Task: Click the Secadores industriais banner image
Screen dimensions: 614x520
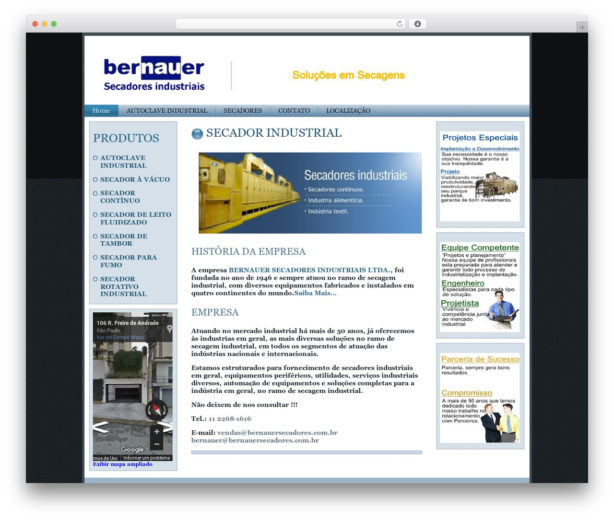Action: [x=310, y=193]
